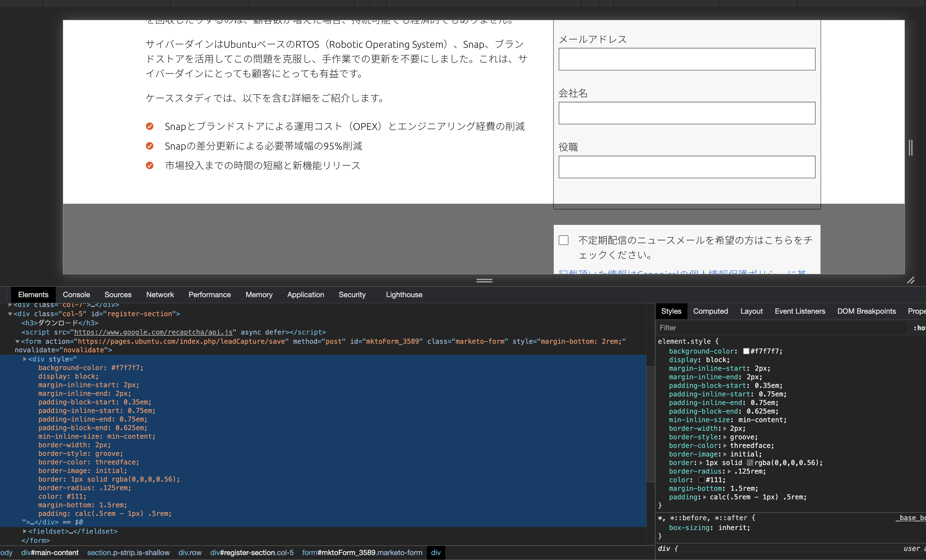Open the recaptcha api.js script link
The width and height of the screenshot is (926, 560).
(153, 332)
